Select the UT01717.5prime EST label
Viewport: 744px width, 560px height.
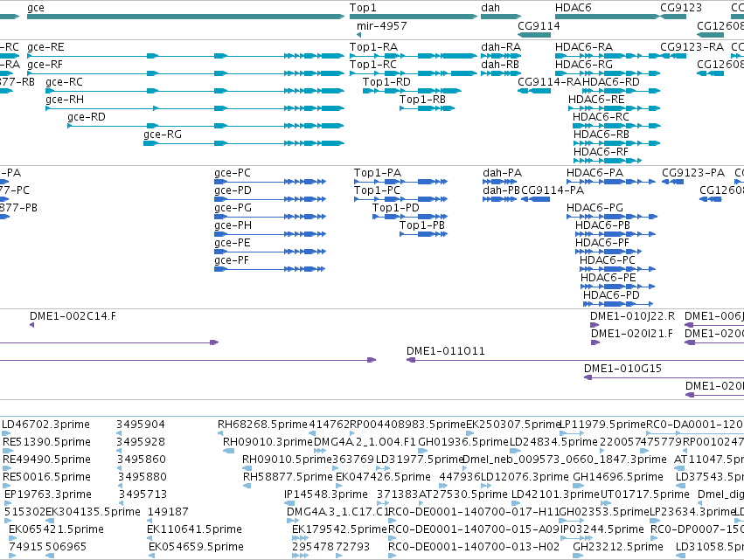pyautogui.click(x=645, y=495)
